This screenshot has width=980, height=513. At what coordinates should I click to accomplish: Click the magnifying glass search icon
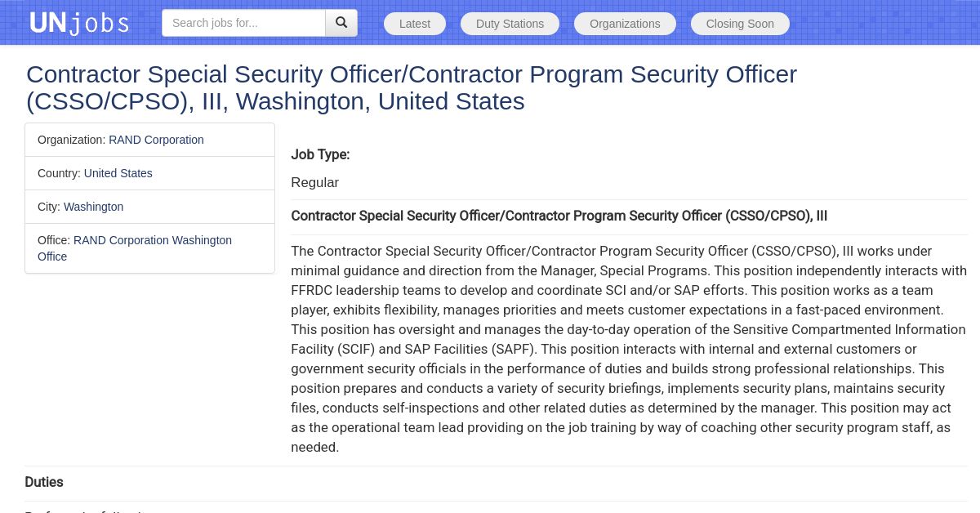tap(341, 23)
